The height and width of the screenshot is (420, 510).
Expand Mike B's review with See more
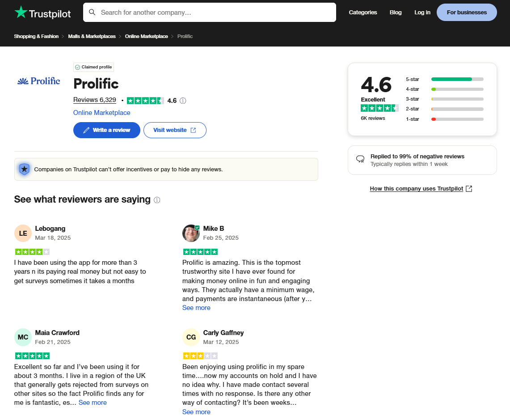click(x=196, y=308)
